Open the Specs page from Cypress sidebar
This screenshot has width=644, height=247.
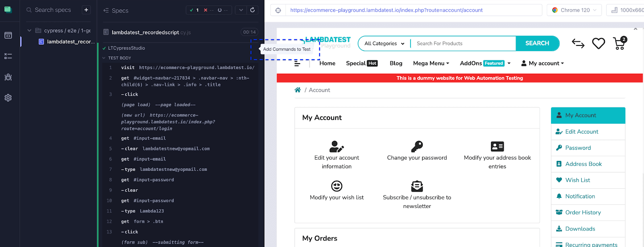click(8, 35)
